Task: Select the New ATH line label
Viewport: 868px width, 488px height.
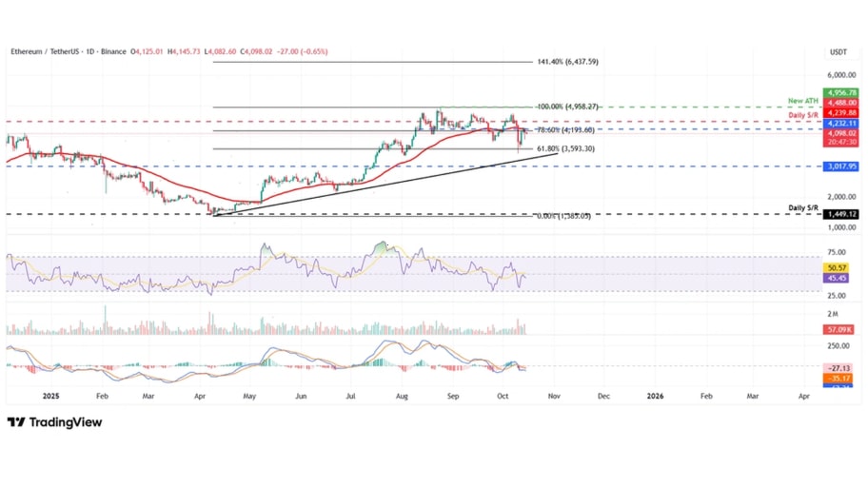Action: (x=802, y=100)
